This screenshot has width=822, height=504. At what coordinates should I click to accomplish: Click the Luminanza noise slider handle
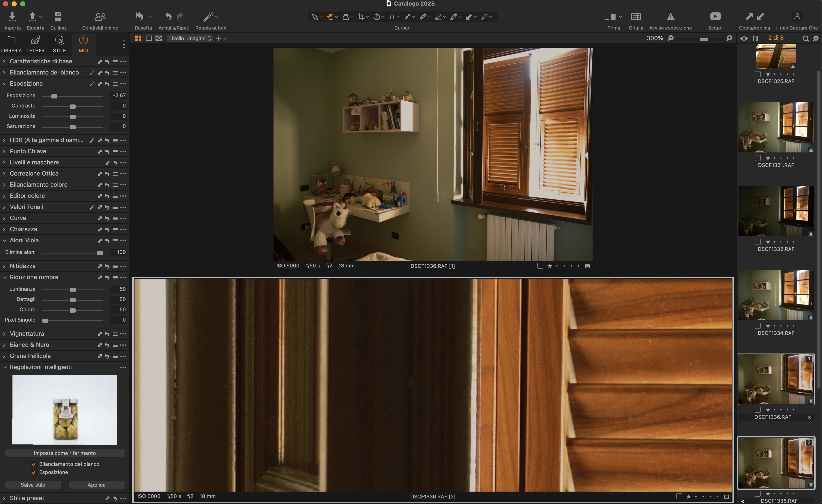point(73,290)
